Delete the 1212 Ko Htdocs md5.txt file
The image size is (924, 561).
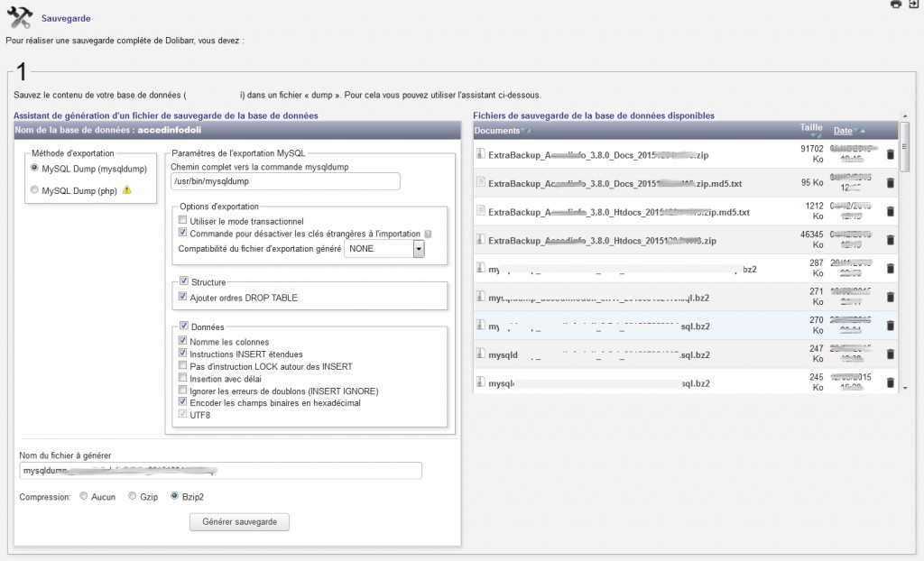click(891, 212)
